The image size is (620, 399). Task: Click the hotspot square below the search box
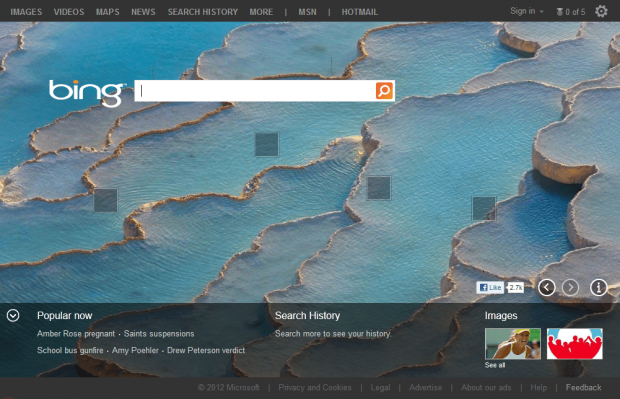point(267,145)
